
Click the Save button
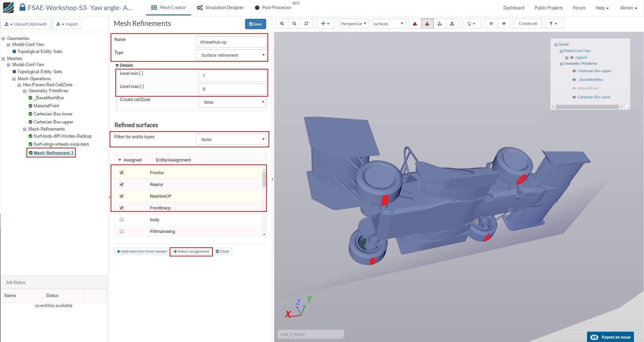255,24
